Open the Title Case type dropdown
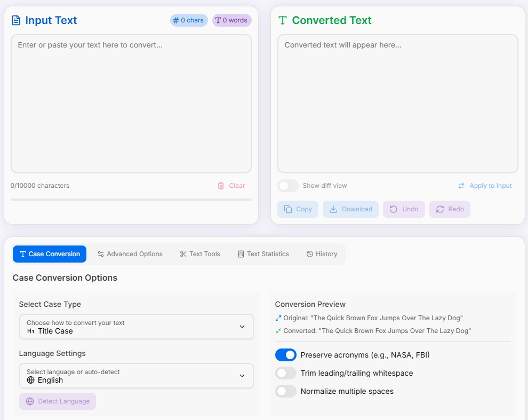This screenshot has width=528, height=420. [x=136, y=327]
